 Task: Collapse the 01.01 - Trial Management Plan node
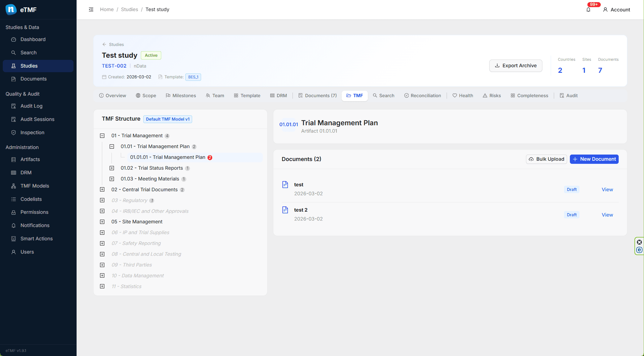pyautogui.click(x=112, y=147)
